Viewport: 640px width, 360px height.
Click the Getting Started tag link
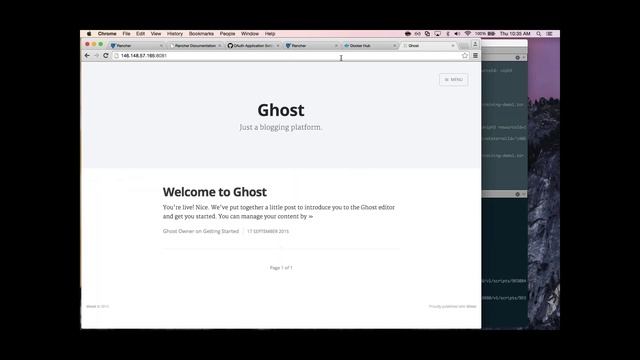[221, 231]
